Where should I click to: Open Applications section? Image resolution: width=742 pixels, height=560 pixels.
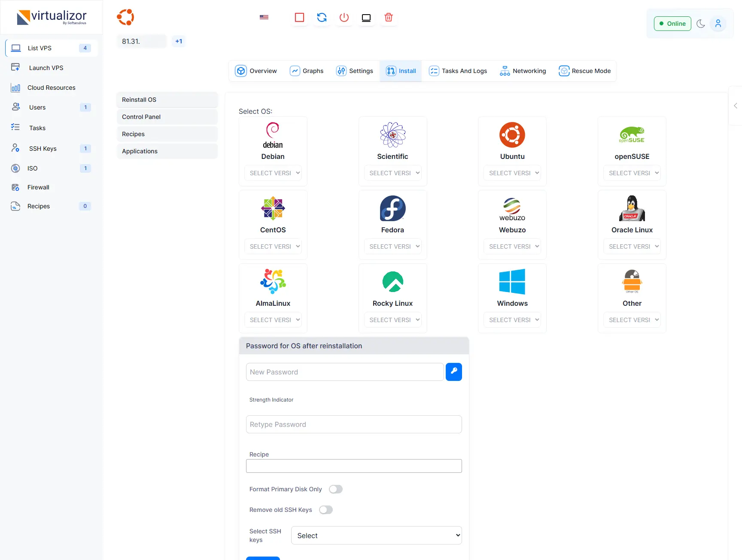tap(167, 151)
